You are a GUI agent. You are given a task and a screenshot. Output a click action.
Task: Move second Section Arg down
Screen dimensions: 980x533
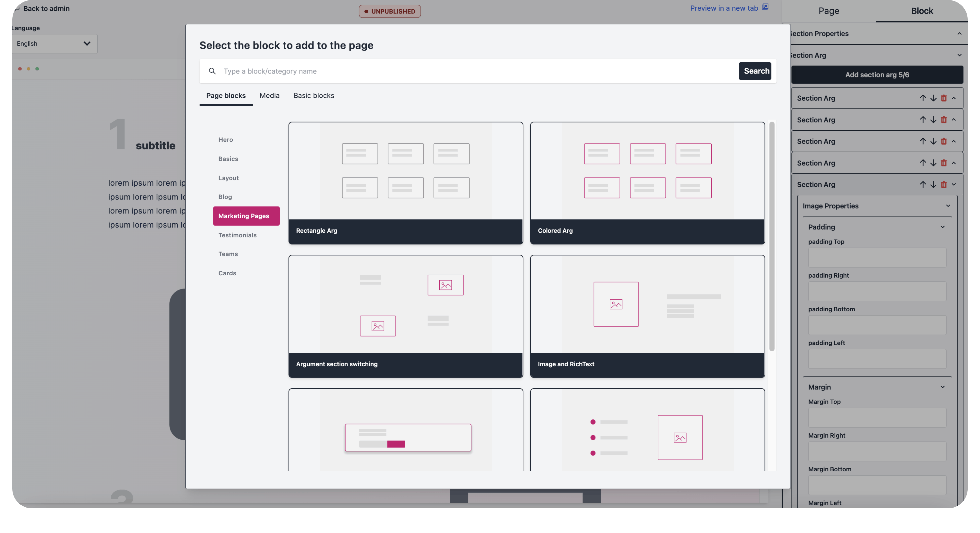[x=933, y=120]
